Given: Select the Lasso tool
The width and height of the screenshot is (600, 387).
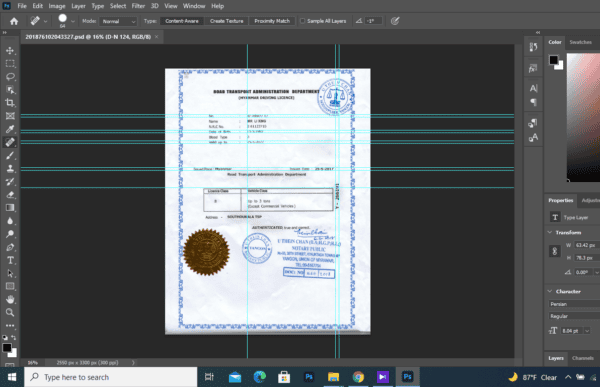Looking at the screenshot, I should coord(10,77).
